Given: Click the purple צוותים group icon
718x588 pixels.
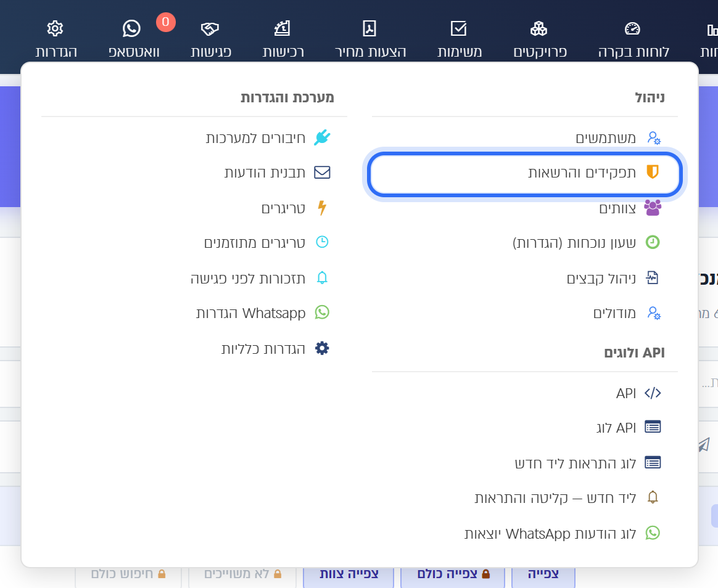Looking at the screenshot, I should [x=653, y=207].
